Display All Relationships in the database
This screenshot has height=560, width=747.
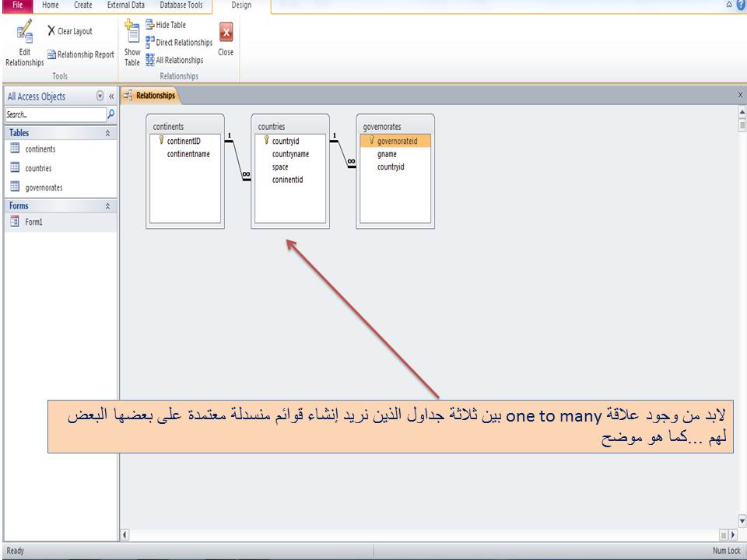pos(176,60)
